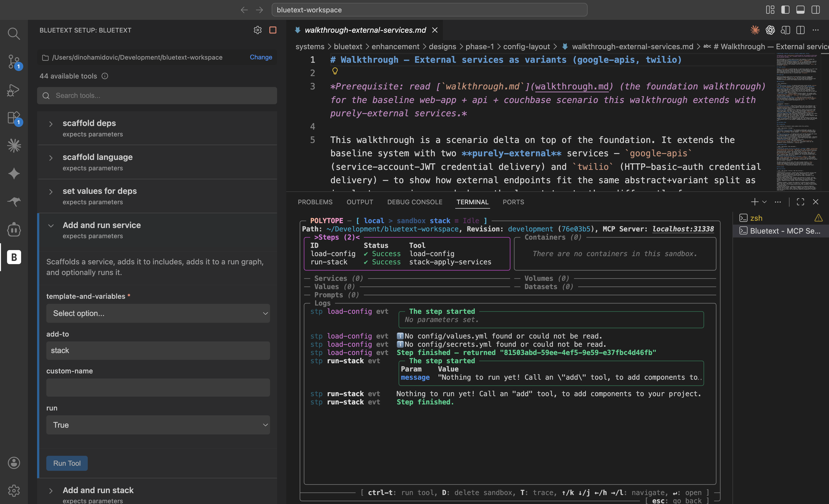
Task: Click the ChatGPT icon in editor toolbar
Action: click(770, 30)
